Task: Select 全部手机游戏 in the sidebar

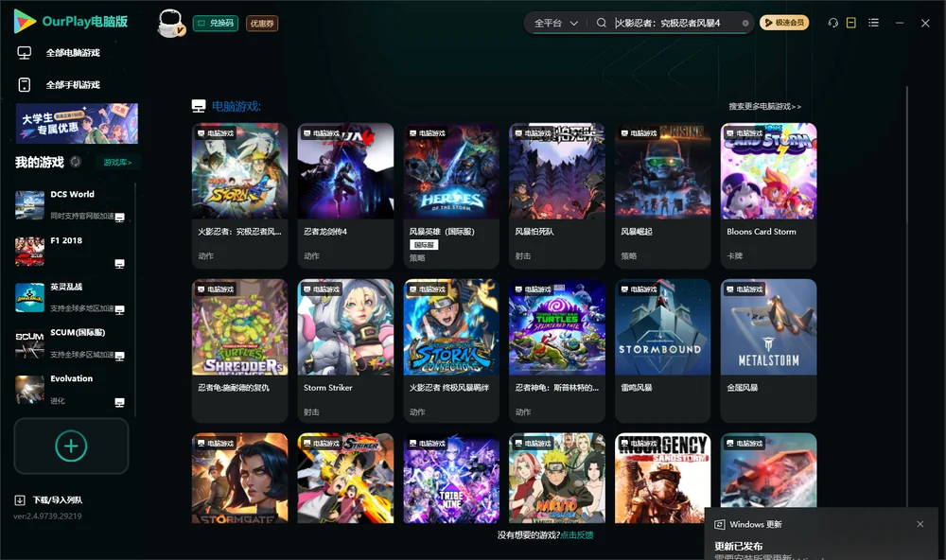Action: tap(73, 85)
